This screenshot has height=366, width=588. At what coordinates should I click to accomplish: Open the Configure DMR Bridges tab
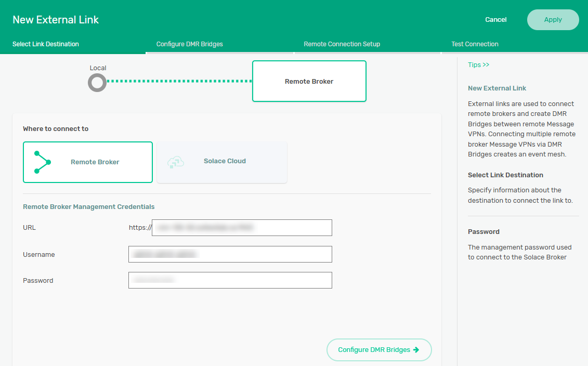tap(190, 44)
